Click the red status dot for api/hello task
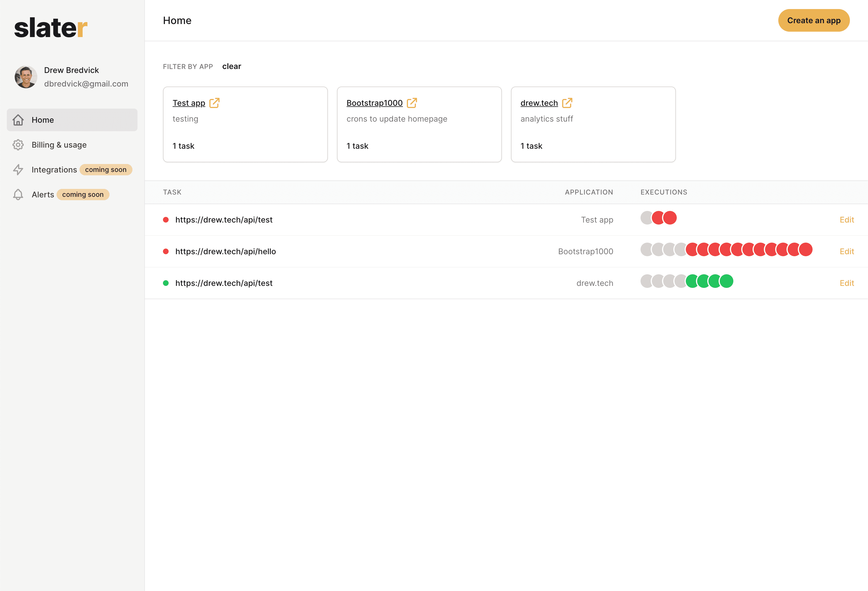The height and width of the screenshot is (591, 868). pos(166,251)
